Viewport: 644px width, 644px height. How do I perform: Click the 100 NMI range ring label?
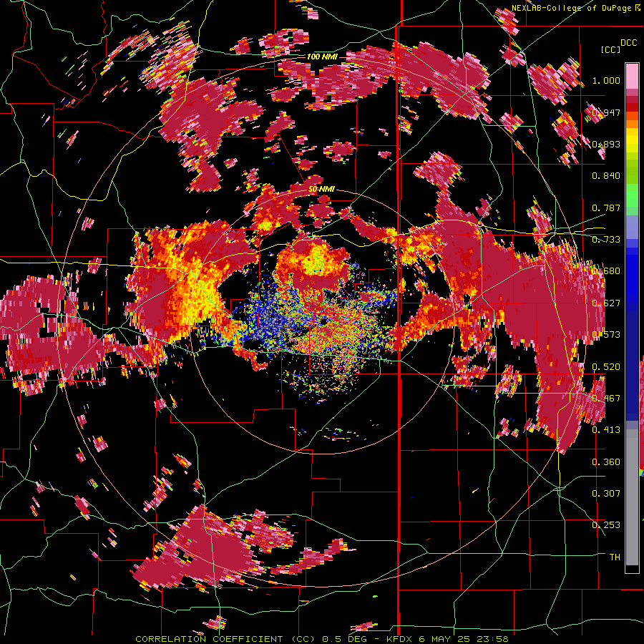322,57
